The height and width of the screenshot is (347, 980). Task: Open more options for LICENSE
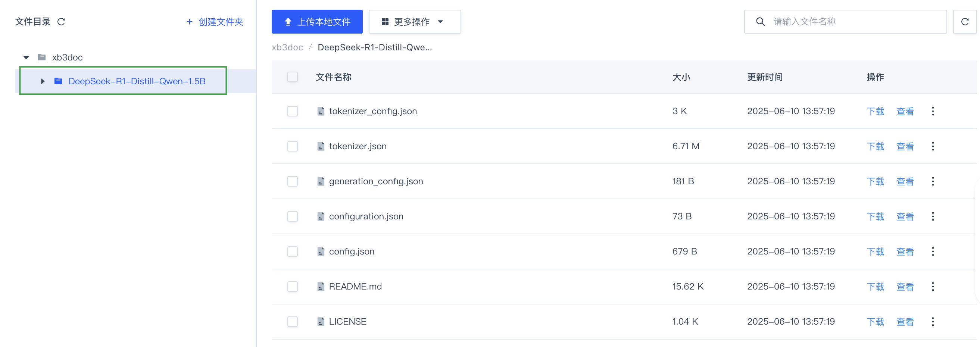click(x=933, y=322)
